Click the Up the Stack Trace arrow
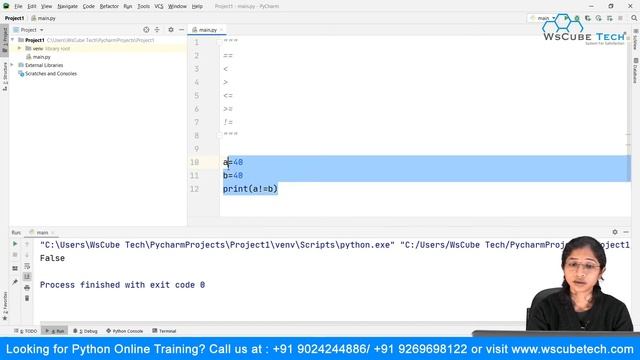The width and height of the screenshot is (640, 360). [x=27, y=244]
